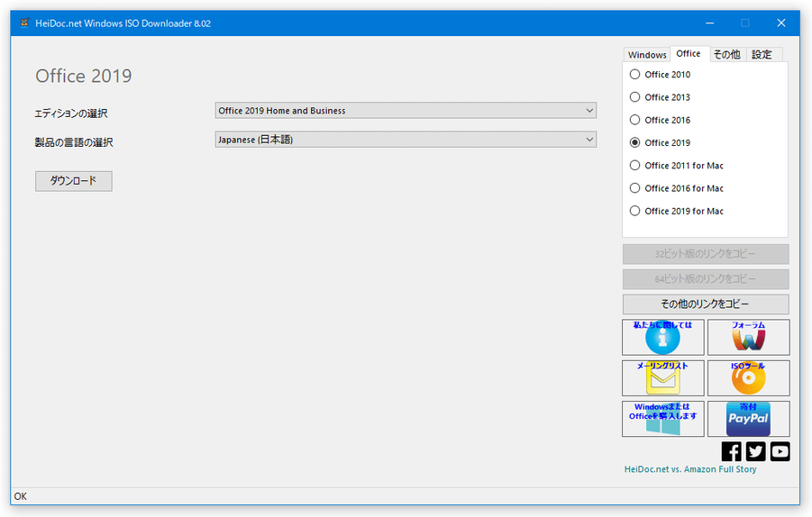Expand the edition selection dropdown

pos(406,110)
